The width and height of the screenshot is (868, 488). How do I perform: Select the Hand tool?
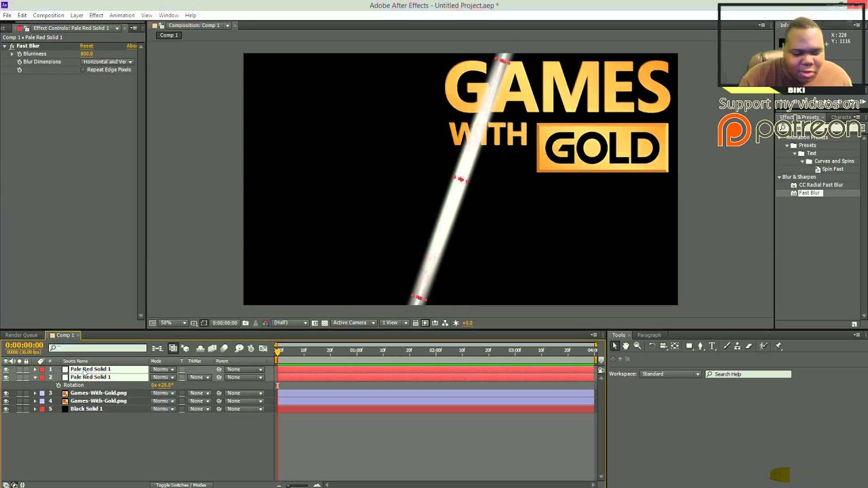[626, 346]
